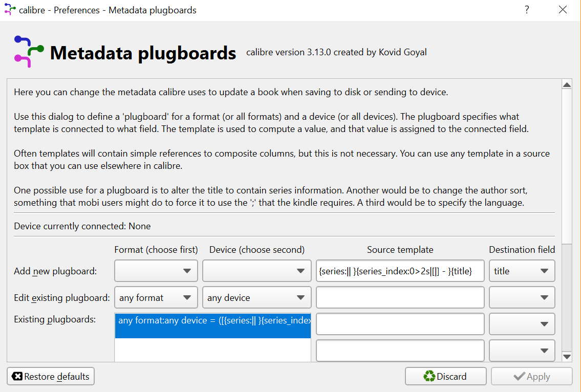The height and width of the screenshot is (392, 581).
Task: Click the empty second source template field
Action: 400,298
